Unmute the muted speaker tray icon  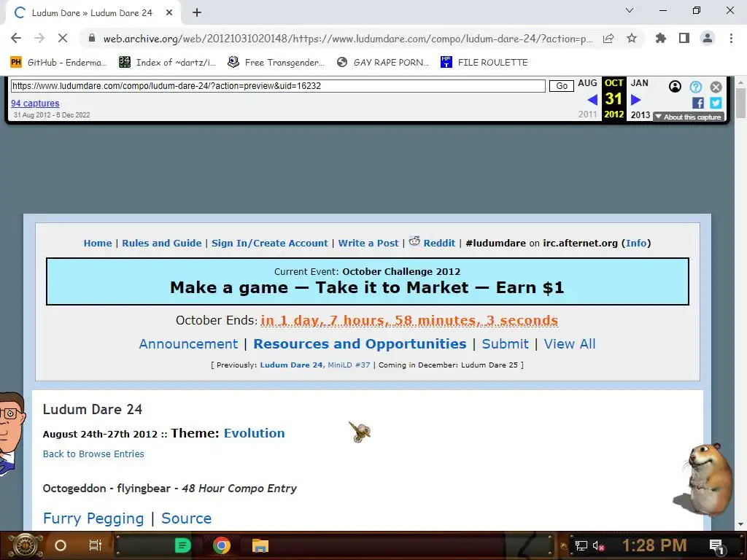point(598,545)
